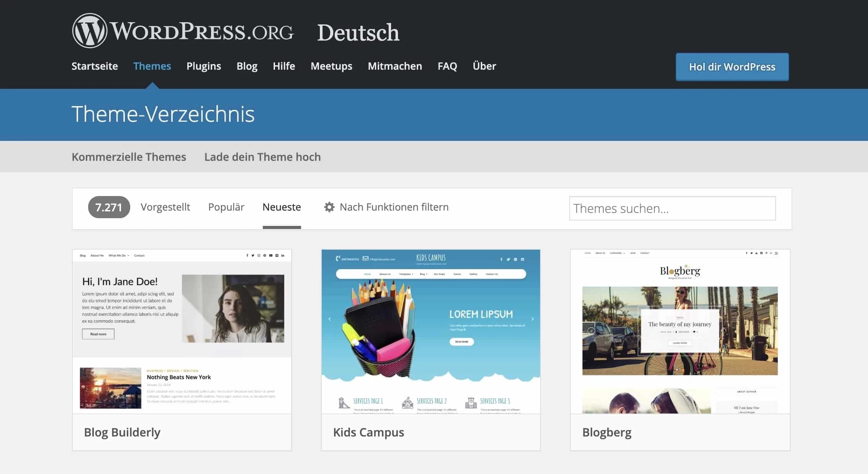Viewport: 868px width, 474px height.
Task: Click the hamburger menu icon in Blogberg preview
Action: (776, 253)
